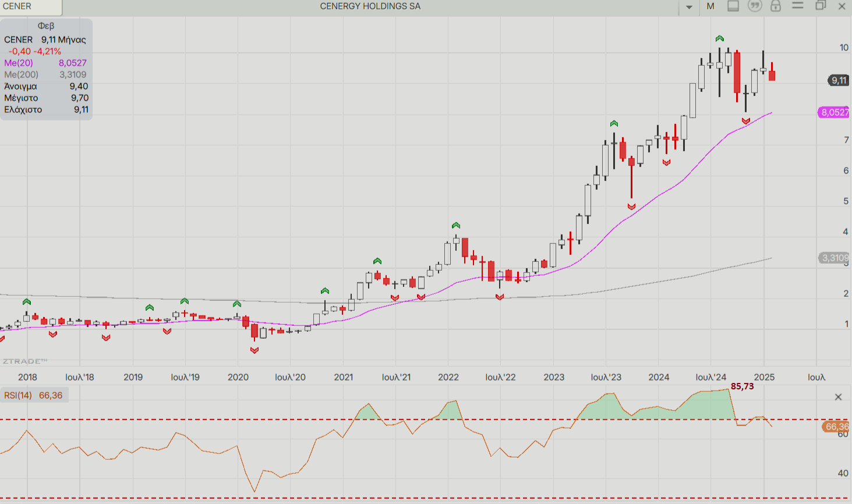Close the RSI indicator panel
This screenshot has width=852, height=504.
point(838,397)
